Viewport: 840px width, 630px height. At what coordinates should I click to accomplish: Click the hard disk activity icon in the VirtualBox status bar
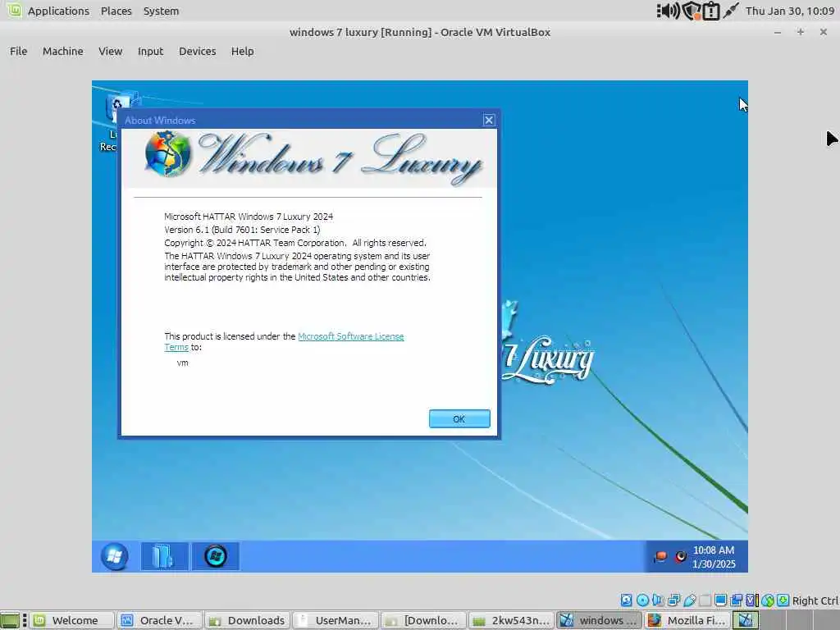click(x=626, y=600)
